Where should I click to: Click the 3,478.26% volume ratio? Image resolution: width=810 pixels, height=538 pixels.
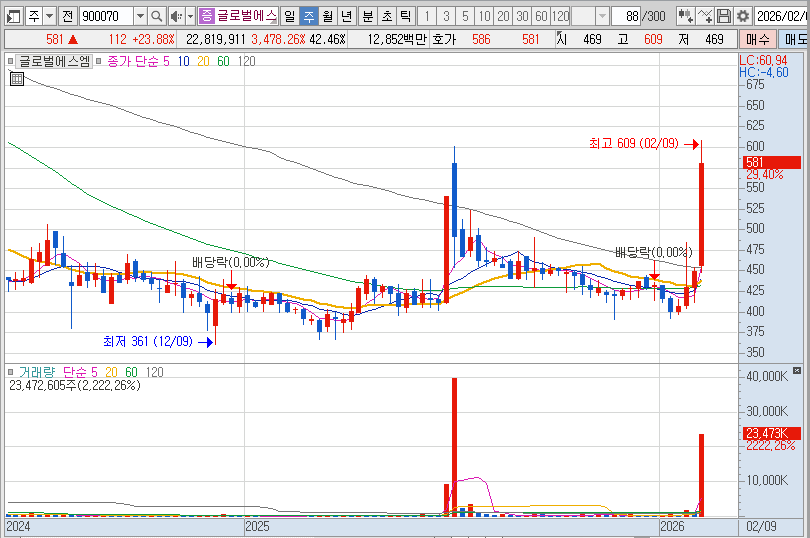pos(278,39)
